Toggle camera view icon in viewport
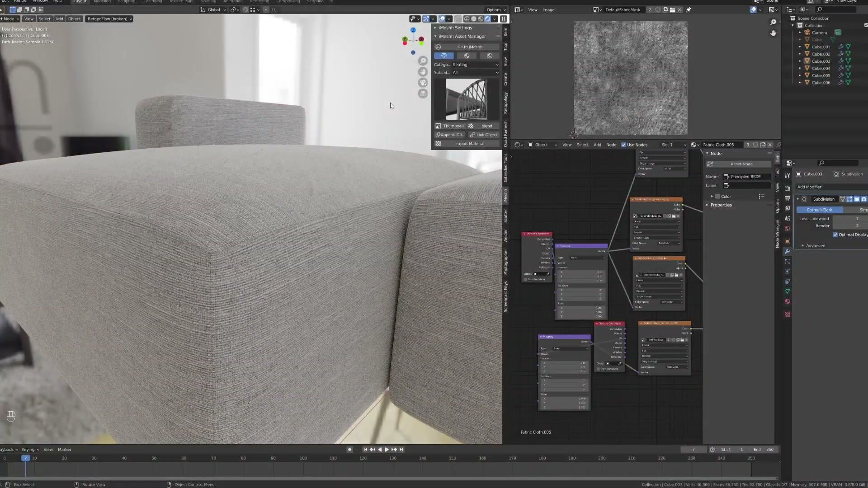This screenshot has height=488, width=868. point(423,83)
